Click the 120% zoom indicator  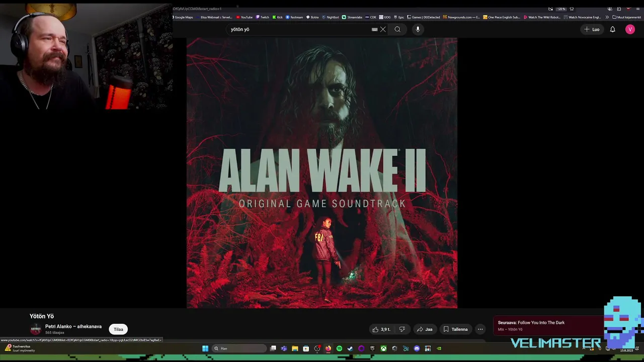560,9
